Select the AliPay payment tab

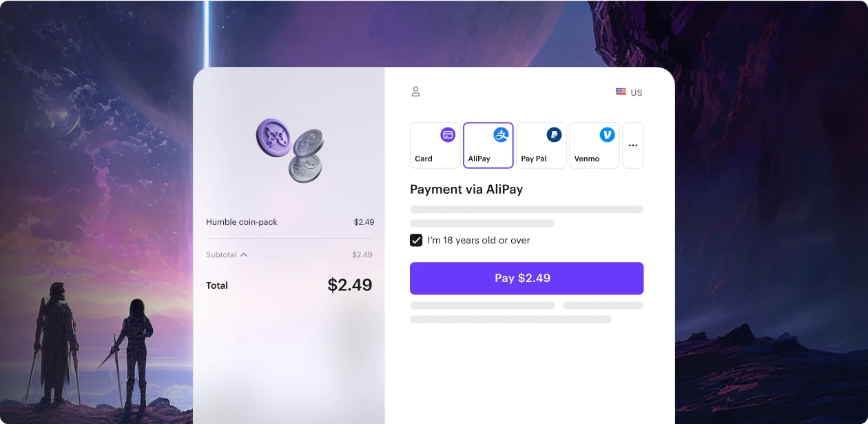click(x=488, y=145)
